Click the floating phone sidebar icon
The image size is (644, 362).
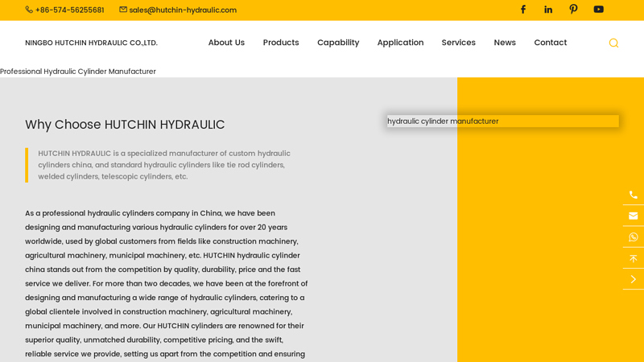pyautogui.click(x=634, y=195)
